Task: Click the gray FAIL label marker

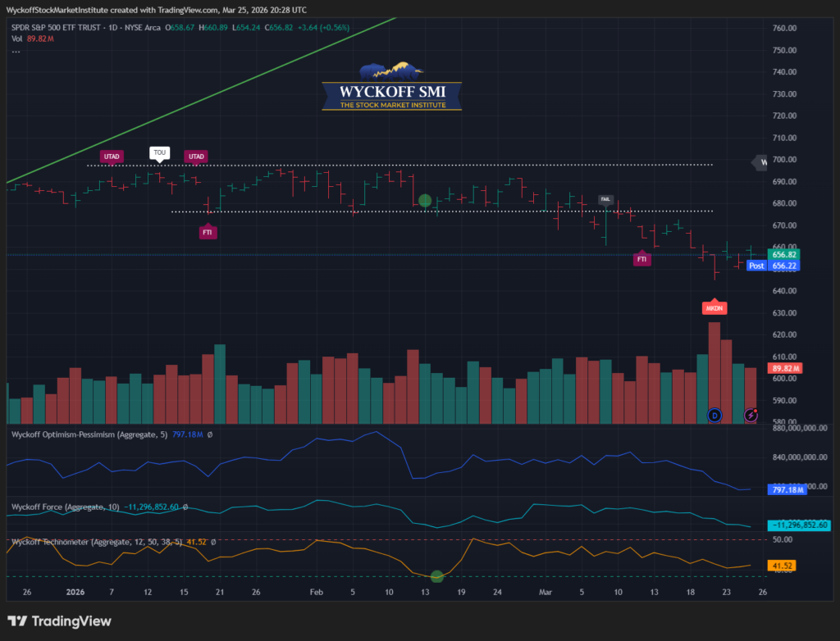Action: 605,199
